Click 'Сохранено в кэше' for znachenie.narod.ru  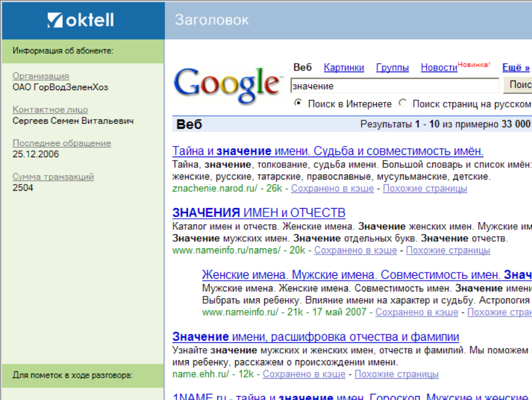pos(332,189)
